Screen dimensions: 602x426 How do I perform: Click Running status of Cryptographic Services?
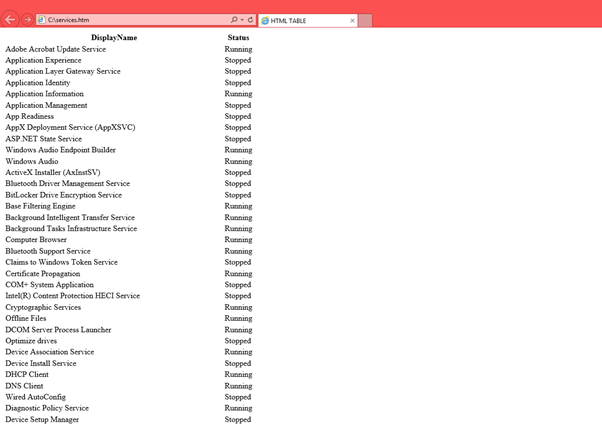click(238, 307)
